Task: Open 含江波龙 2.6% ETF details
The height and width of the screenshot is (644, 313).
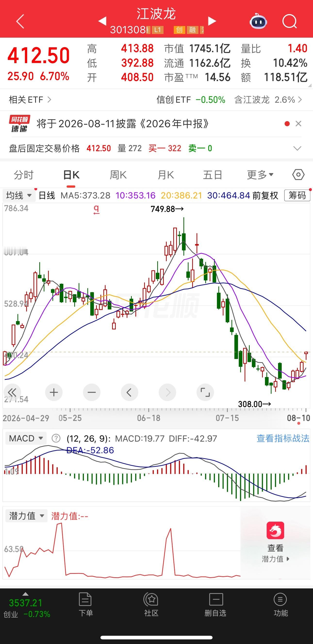Action: tap(268, 100)
